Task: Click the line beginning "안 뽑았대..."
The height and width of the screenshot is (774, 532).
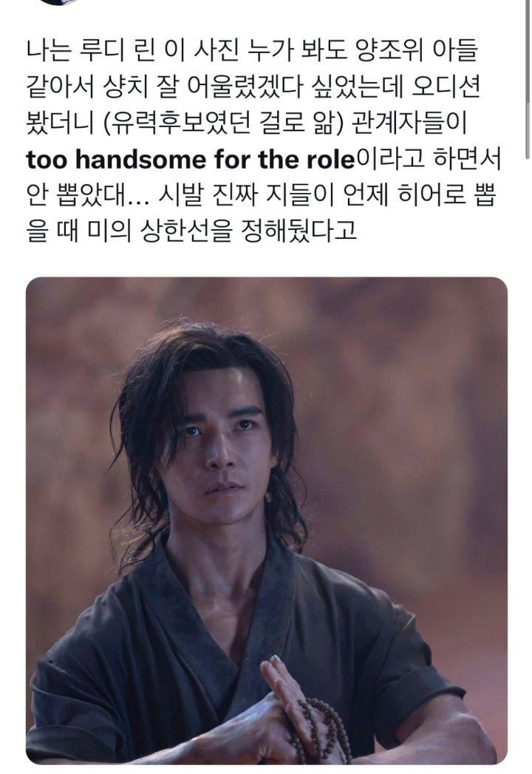Action: [261, 195]
